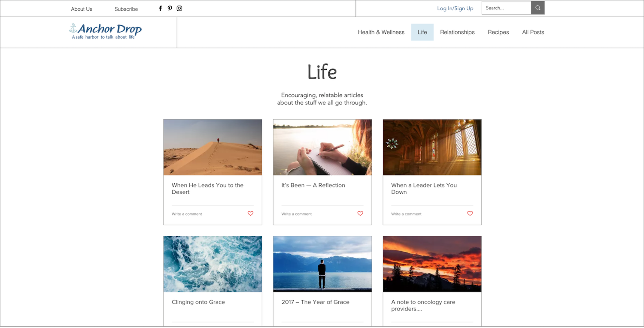Viewport: 644px width, 328px height.
Task: Go to All Posts
Action: pos(533,32)
